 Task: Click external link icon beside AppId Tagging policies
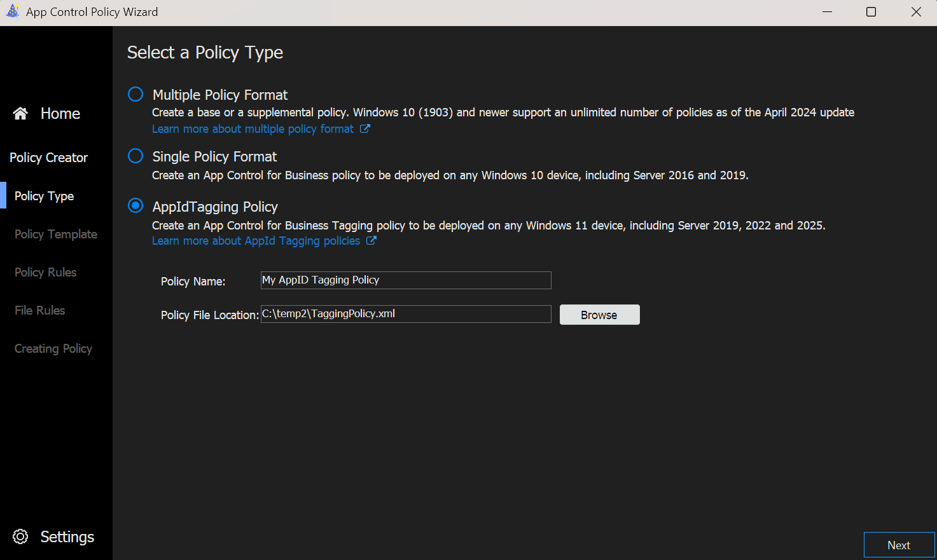pos(371,241)
